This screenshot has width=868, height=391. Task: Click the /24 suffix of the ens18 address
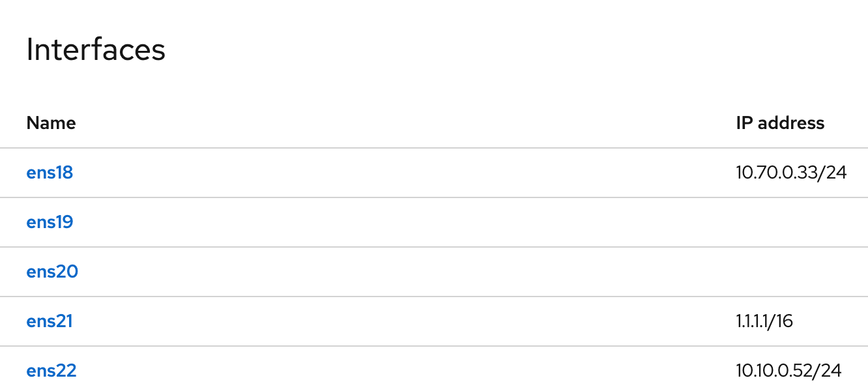[833, 173]
